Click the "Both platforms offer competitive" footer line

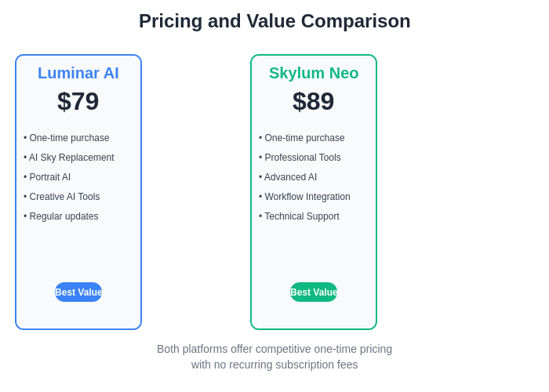pyautogui.click(x=274, y=349)
